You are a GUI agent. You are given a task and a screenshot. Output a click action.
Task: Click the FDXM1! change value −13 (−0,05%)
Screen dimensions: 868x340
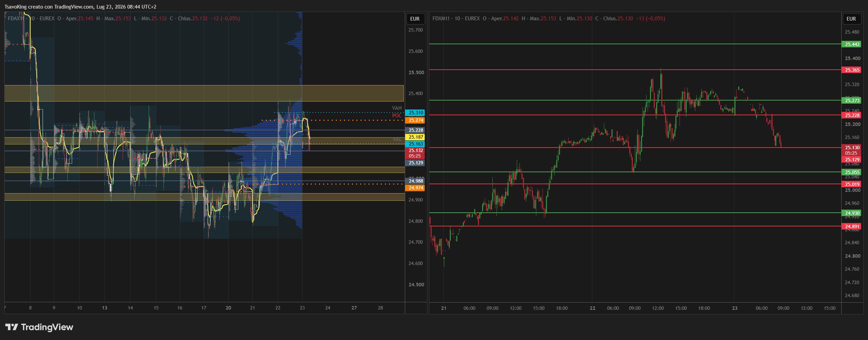coord(651,19)
